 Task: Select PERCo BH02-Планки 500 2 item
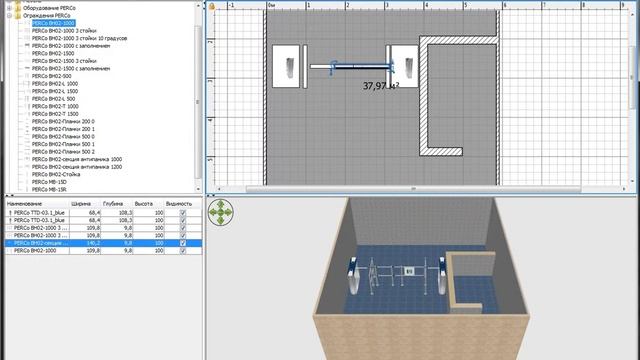click(63, 151)
